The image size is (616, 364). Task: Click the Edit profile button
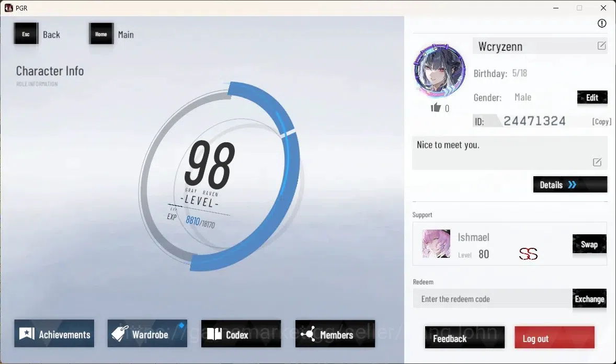point(592,97)
